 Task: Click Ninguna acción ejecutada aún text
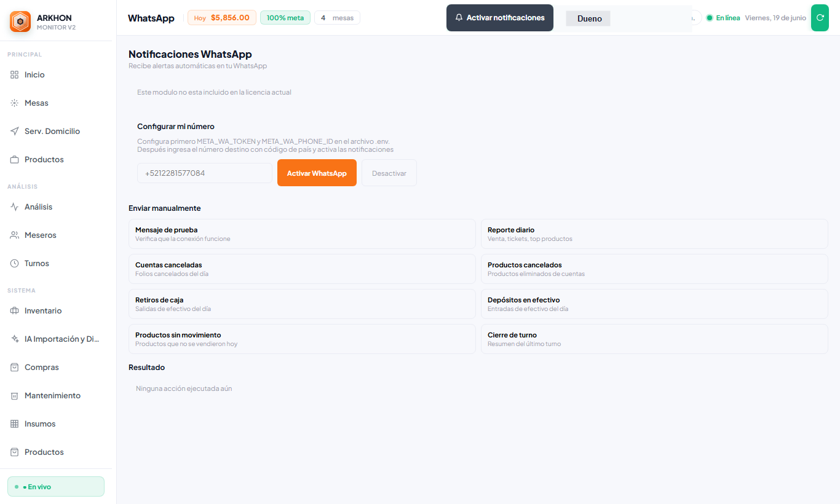pyautogui.click(x=184, y=388)
